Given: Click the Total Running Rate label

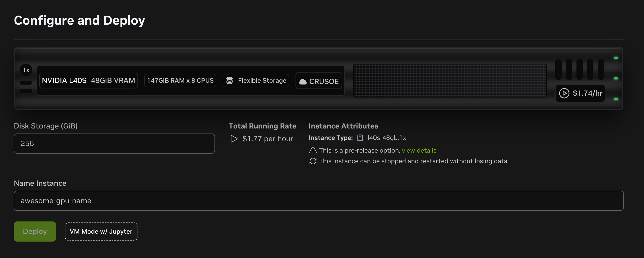Looking at the screenshot, I should 262,126.
